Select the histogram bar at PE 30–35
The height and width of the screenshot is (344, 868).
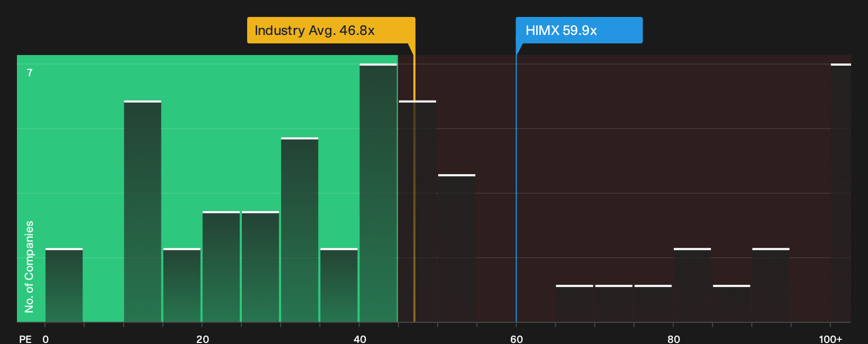coord(300,230)
